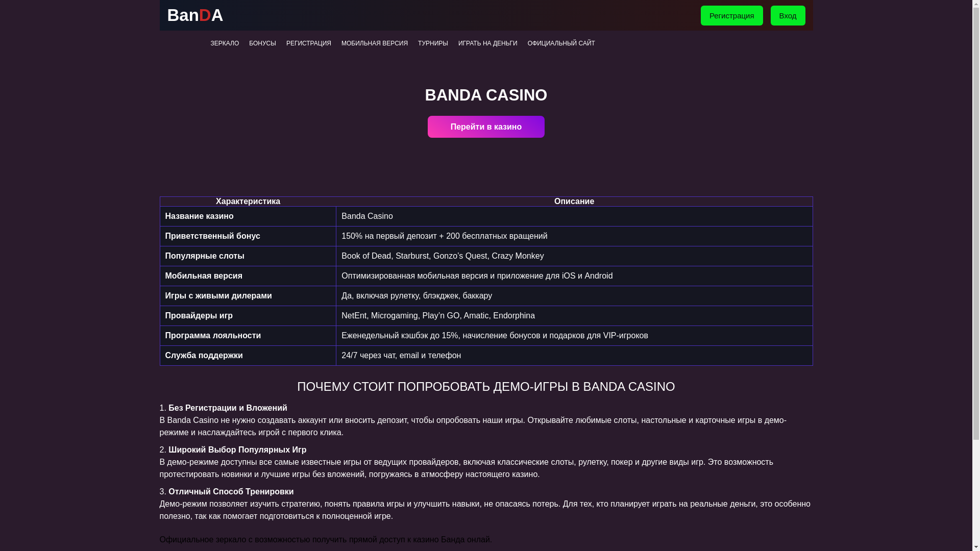Click the pink Перейти в казино button
This screenshot has width=980, height=551.
point(486,127)
